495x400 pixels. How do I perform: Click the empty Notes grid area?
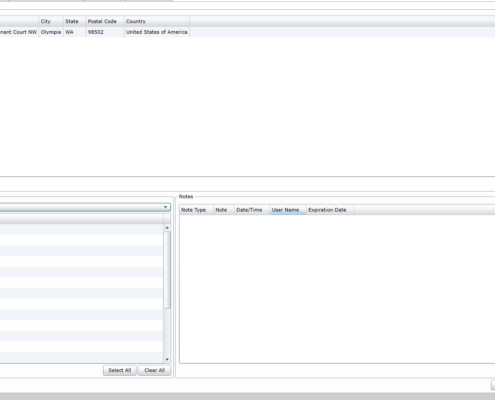[x=337, y=289]
